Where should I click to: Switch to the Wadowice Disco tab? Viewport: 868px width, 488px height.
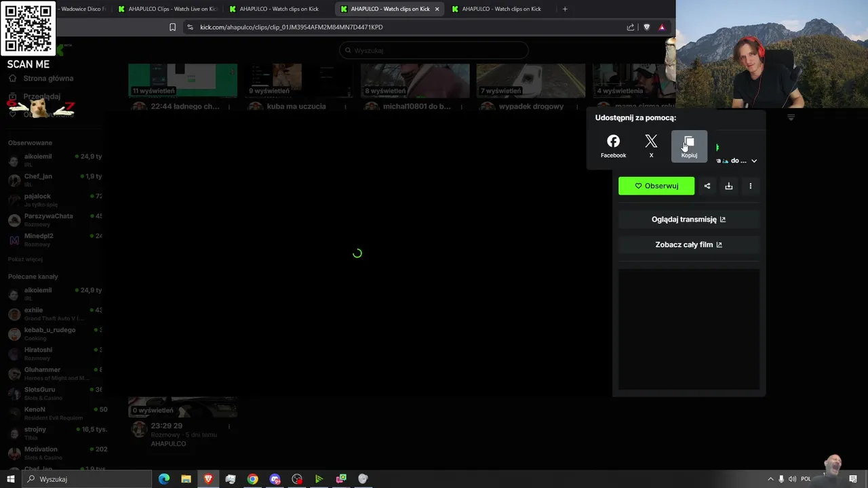81,9
